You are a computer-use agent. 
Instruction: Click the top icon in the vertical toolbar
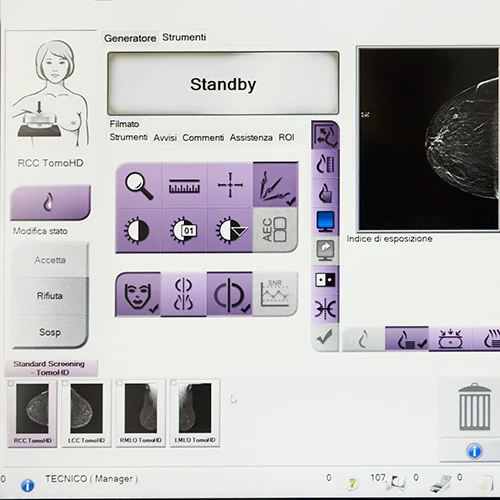(325, 135)
